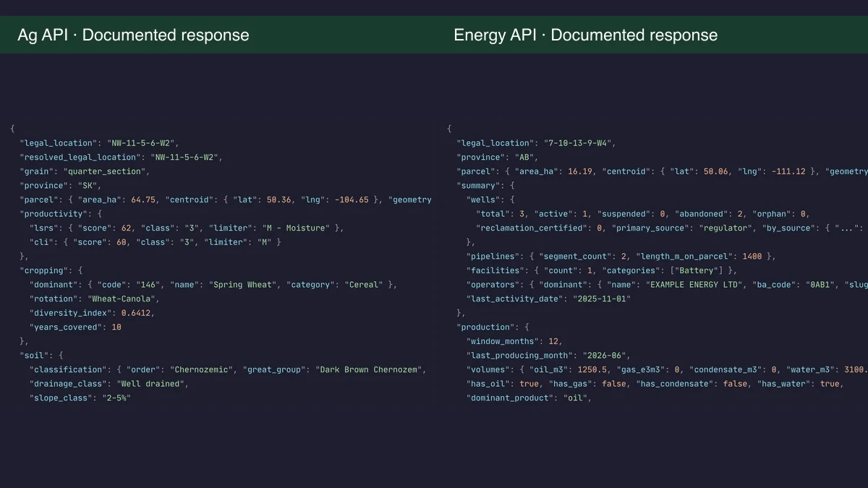Click the "wells" key
Viewport: 868px width, 488px height.
pyautogui.click(x=483, y=200)
